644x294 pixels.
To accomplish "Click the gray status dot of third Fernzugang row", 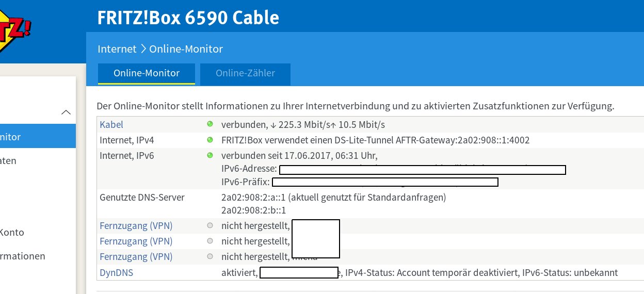I will (x=210, y=256).
